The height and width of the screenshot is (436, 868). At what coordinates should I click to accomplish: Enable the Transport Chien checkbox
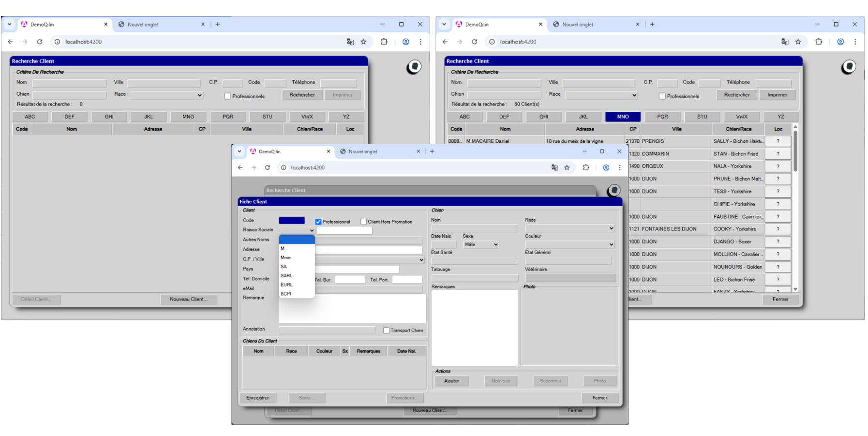tap(386, 330)
